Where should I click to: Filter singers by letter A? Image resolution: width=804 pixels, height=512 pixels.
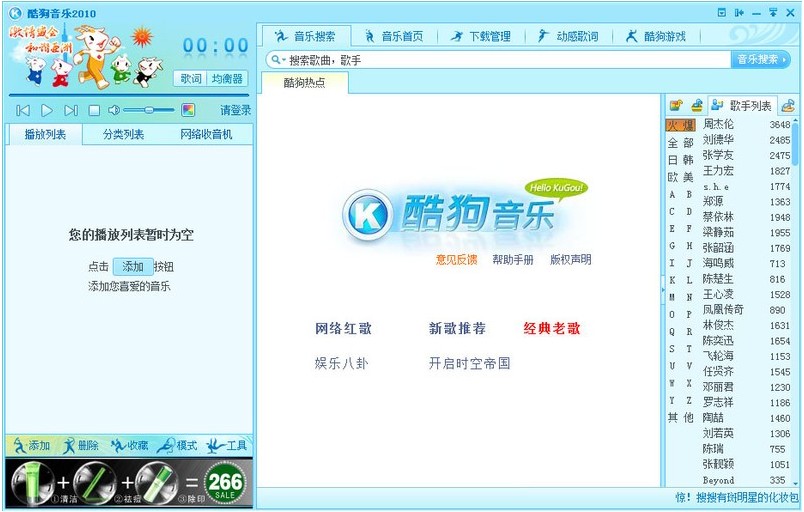coord(672,195)
